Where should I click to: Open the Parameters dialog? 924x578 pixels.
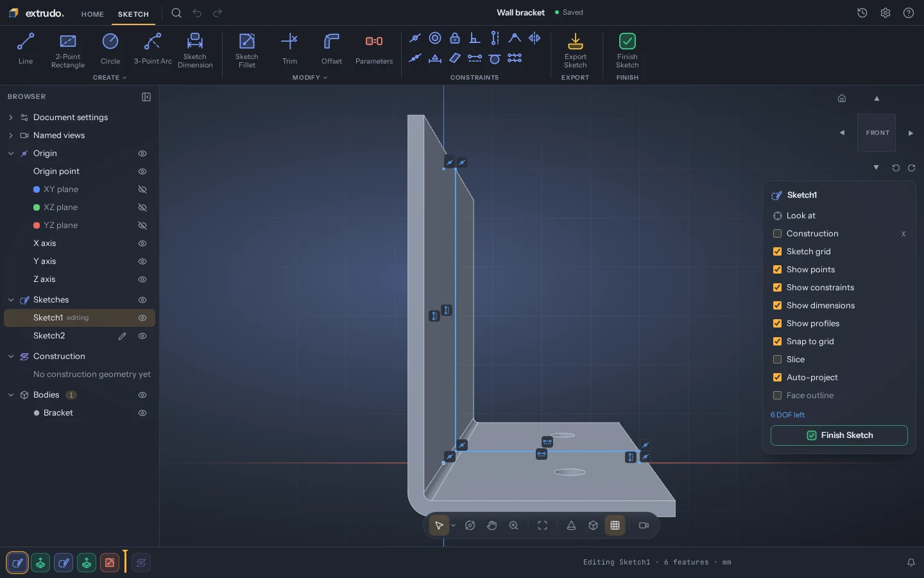pos(374,49)
